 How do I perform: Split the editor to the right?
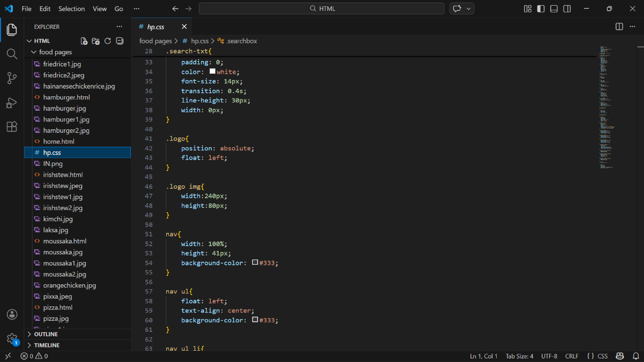(619, 27)
